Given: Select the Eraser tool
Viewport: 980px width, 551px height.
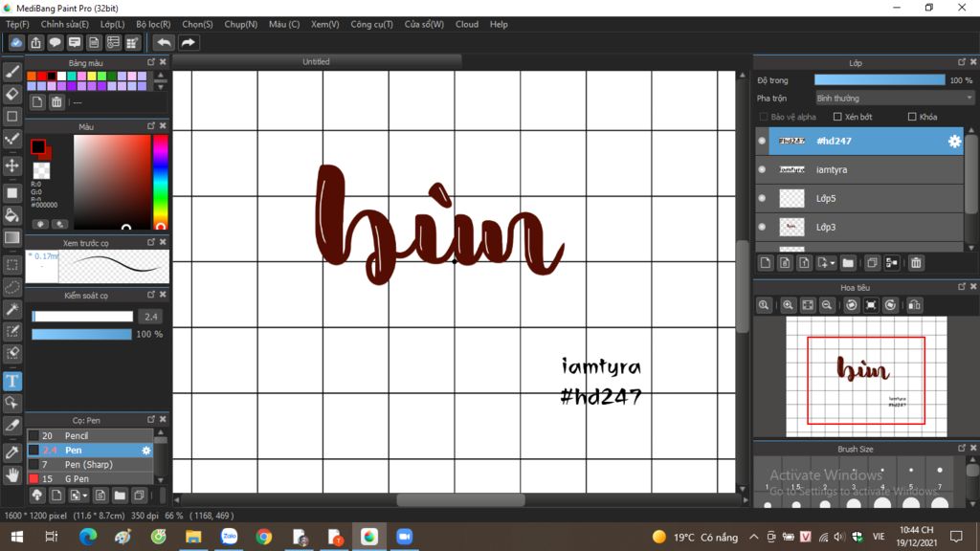Looking at the screenshot, I should (11, 95).
